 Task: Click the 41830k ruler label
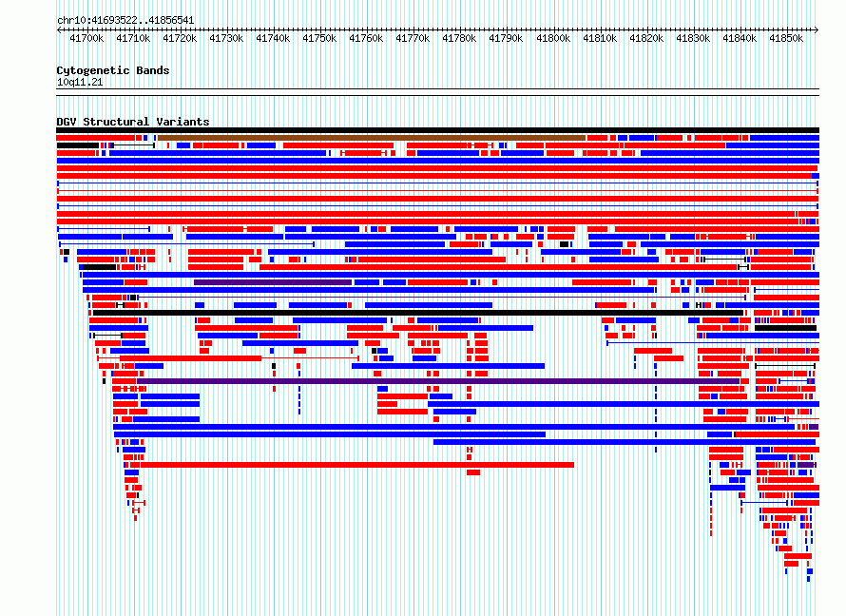coord(693,38)
